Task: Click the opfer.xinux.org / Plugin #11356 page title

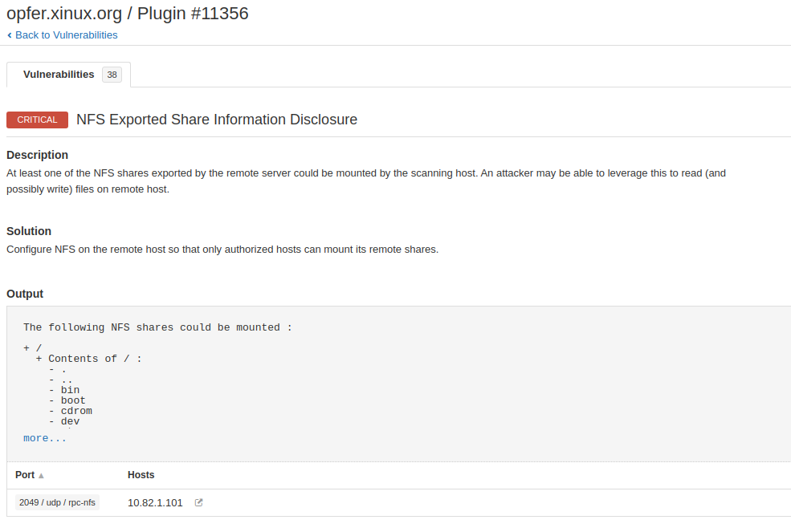Action: (x=128, y=14)
